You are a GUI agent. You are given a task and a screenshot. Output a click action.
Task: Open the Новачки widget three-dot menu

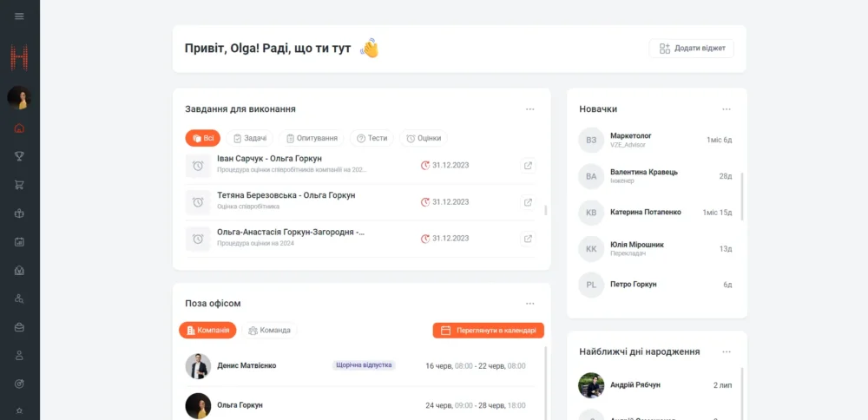727,109
